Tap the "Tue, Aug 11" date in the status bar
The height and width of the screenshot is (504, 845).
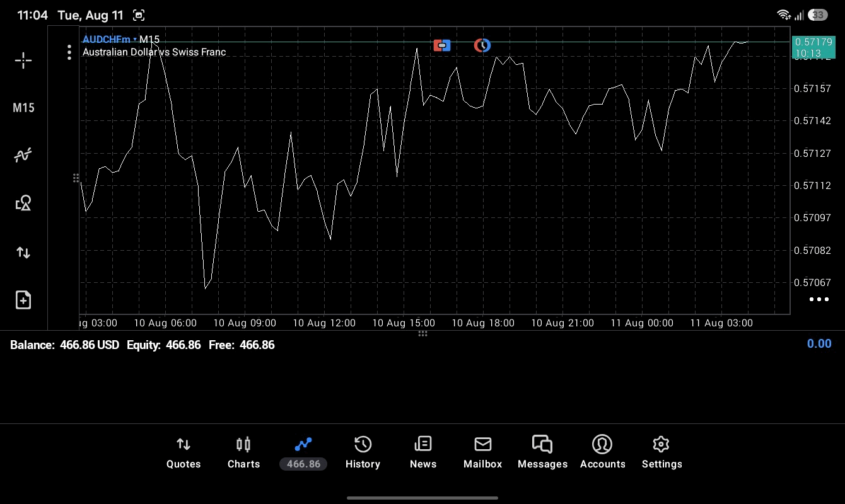[91, 15]
